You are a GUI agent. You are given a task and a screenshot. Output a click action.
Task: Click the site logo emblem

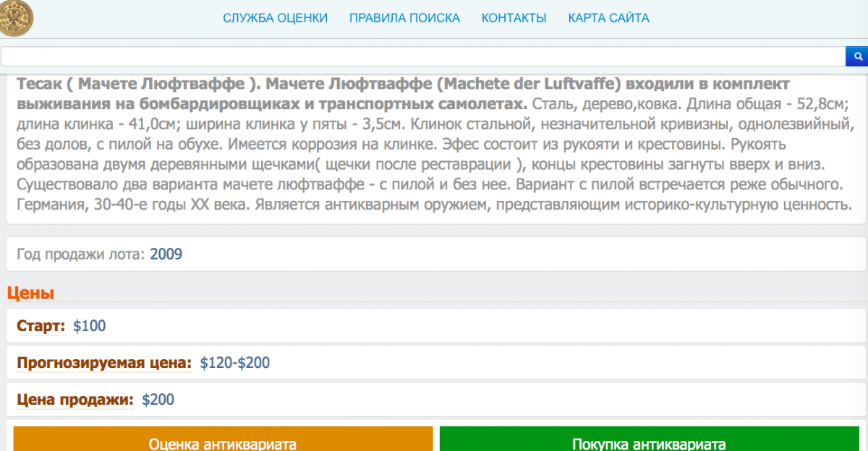click(17, 17)
